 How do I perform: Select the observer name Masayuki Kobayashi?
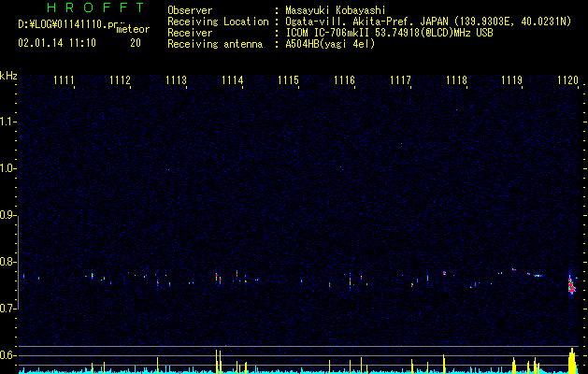pos(336,10)
